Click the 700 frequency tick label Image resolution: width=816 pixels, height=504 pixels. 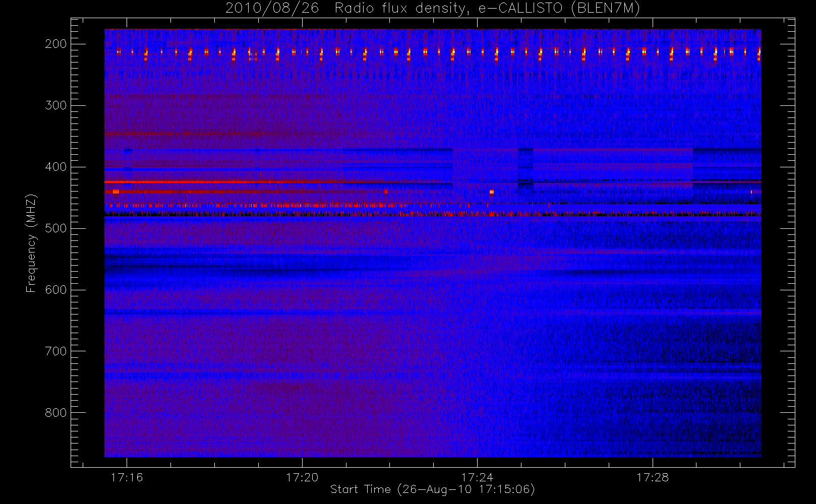tap(55, 351)
